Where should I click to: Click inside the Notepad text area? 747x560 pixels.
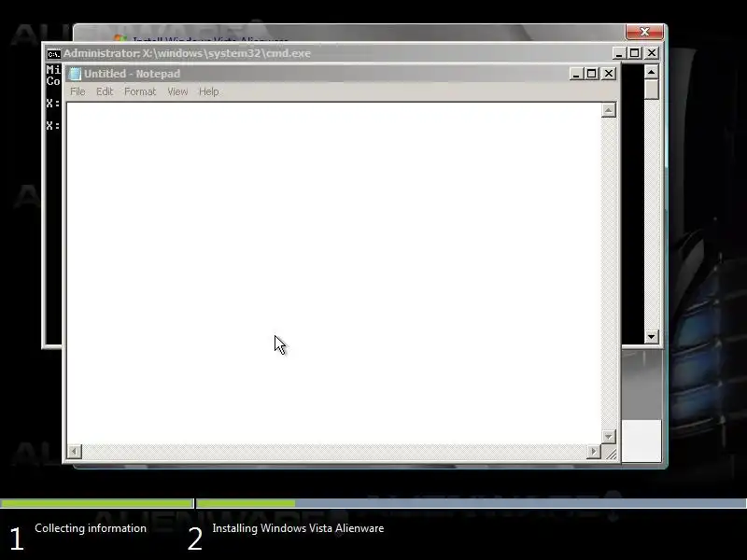coord(333,273)
